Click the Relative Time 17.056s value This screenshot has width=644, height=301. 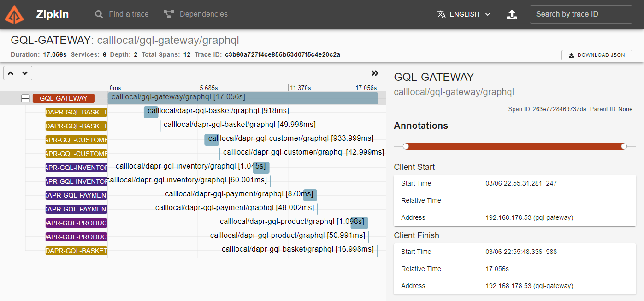point(497,269)
